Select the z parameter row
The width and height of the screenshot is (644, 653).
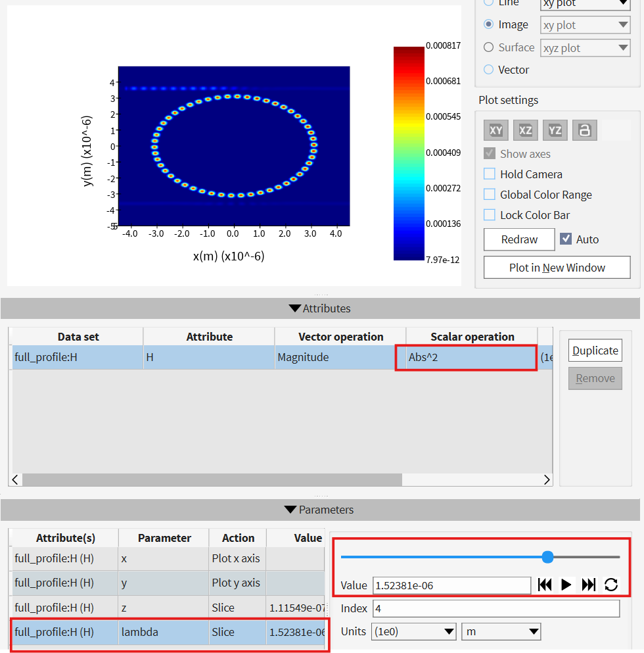168,608
